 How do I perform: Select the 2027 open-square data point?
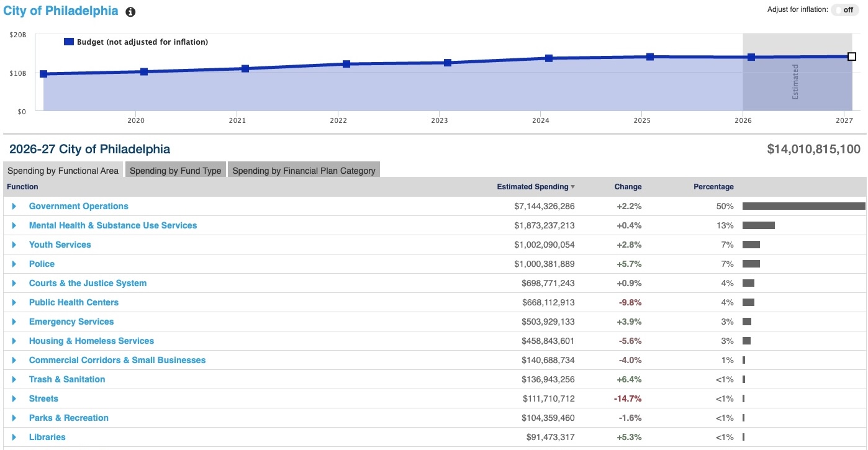click(852, 56)
